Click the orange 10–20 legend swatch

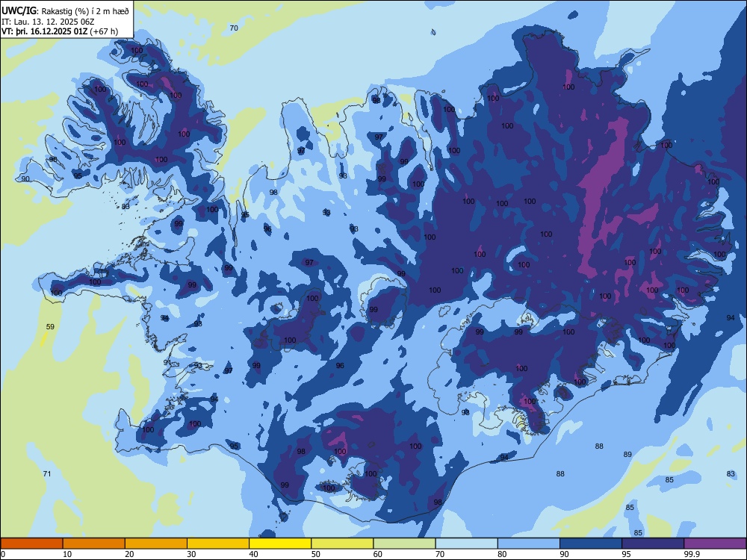tap(94, 544)
